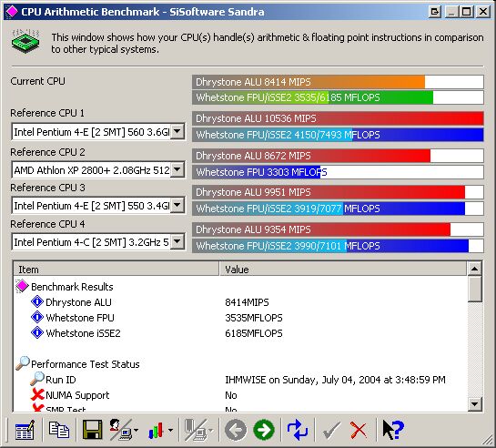Viewport: 496px width, 448px height.
Task: Click the Whetstone FPU info icon
Action: tap(37, 317)
